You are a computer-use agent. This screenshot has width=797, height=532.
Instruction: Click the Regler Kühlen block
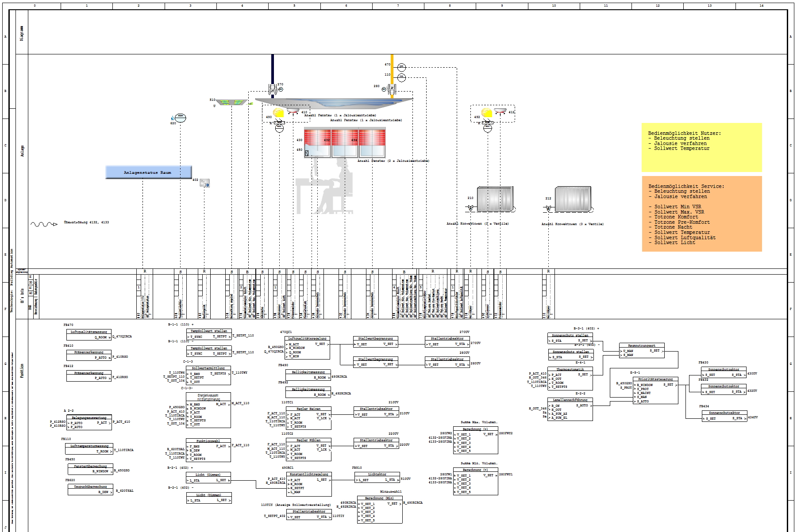308,449
